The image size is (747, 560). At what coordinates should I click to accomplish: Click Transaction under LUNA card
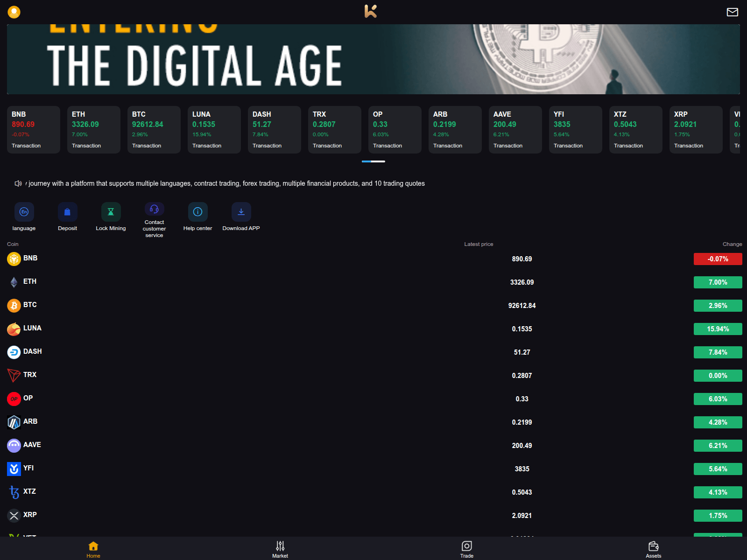coord(207,145)
